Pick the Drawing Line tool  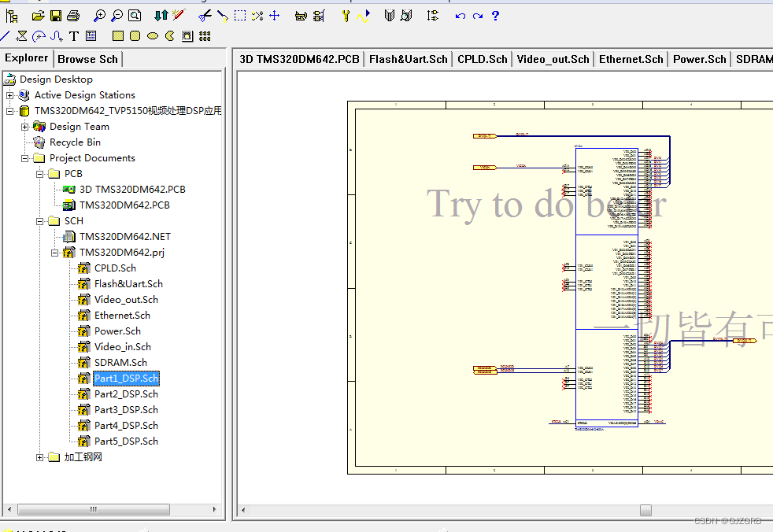click(6, 35)
